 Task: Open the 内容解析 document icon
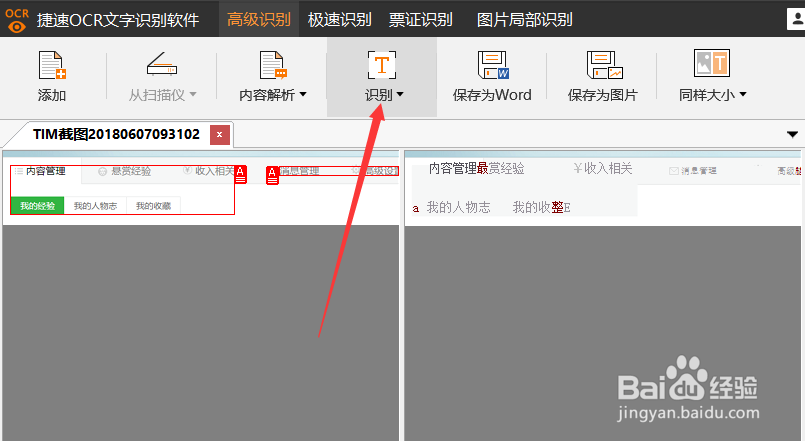click(273, 65)
